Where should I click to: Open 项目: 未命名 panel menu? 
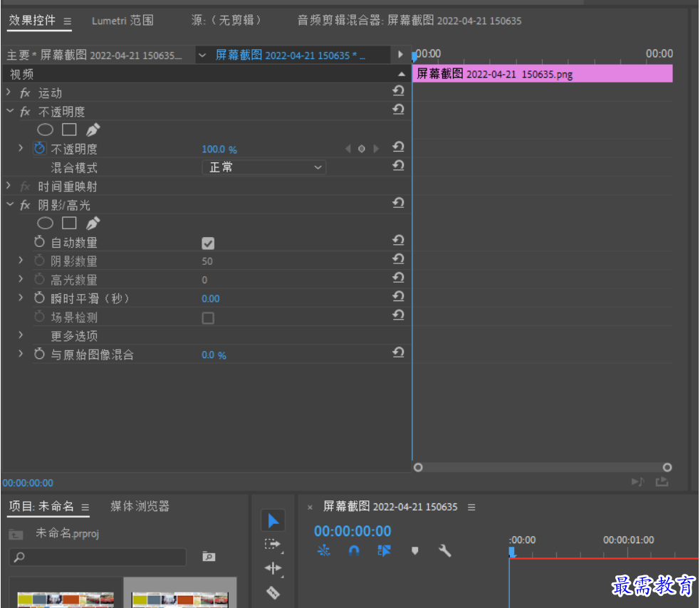(x=85, y=507)
